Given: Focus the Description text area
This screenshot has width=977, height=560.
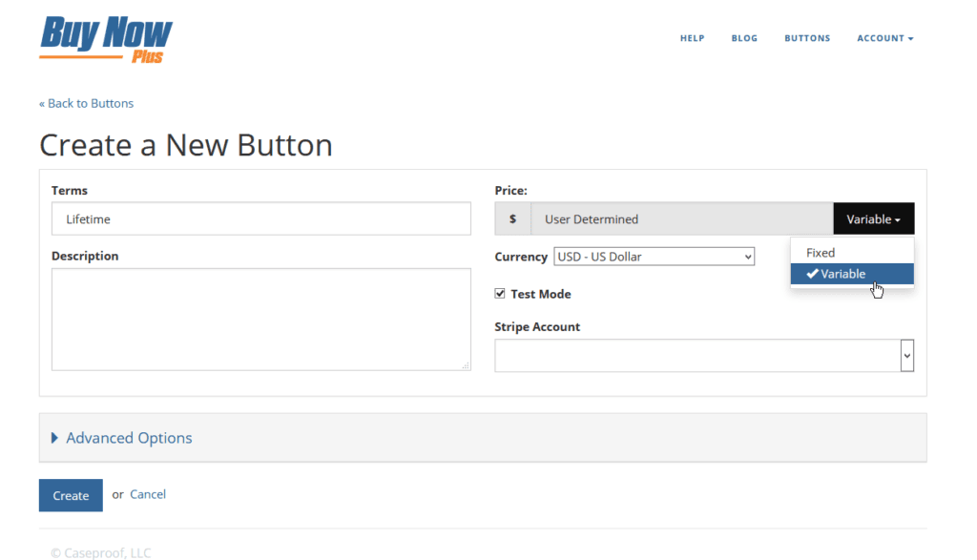Looking at the screenshot, I should coord(260,319).
